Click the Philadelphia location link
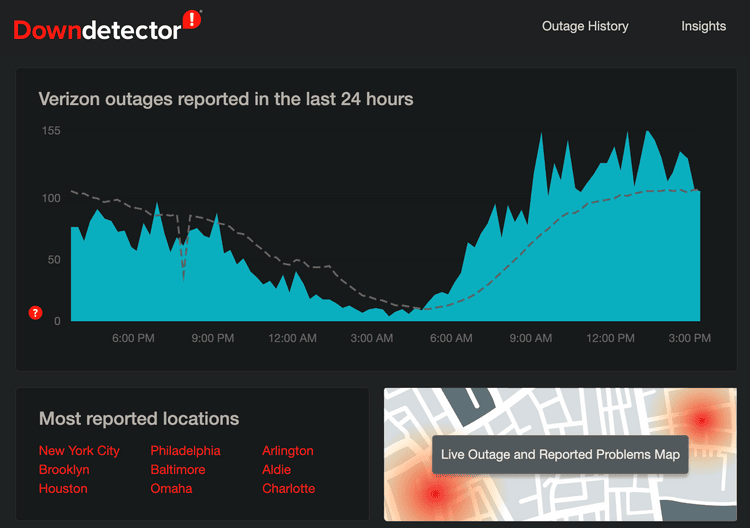The width and height of the screenshot is (750, 528). 185,451
